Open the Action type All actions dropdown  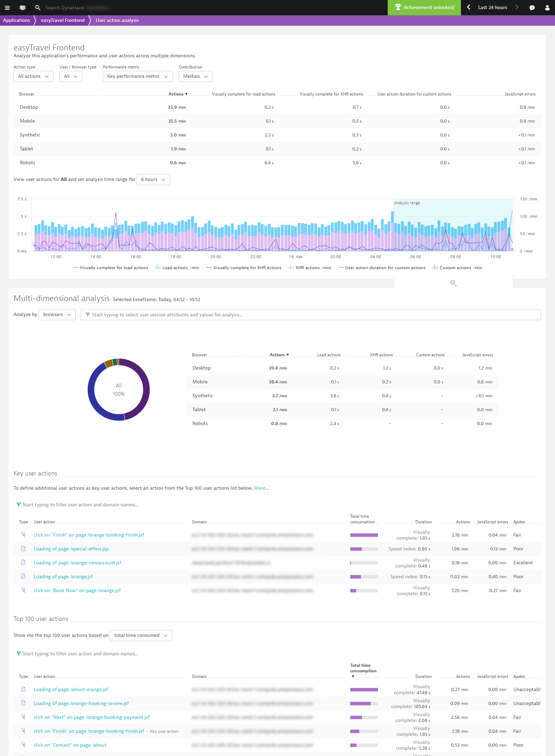coord(33,76)
